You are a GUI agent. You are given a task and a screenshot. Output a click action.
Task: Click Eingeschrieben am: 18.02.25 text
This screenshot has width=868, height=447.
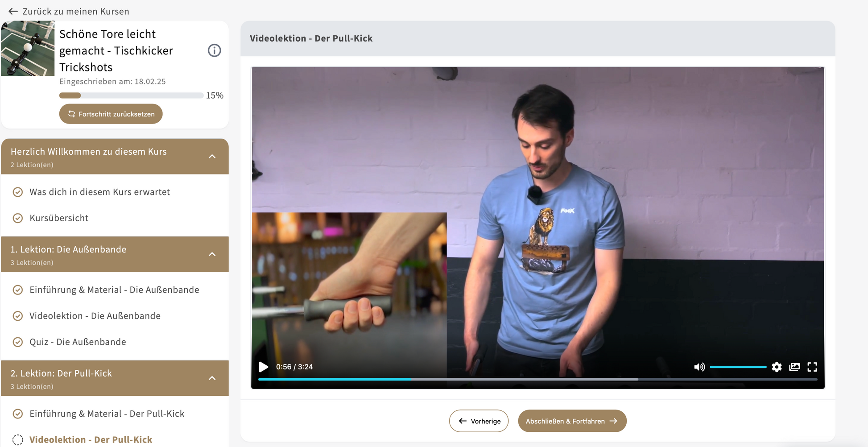112,82
